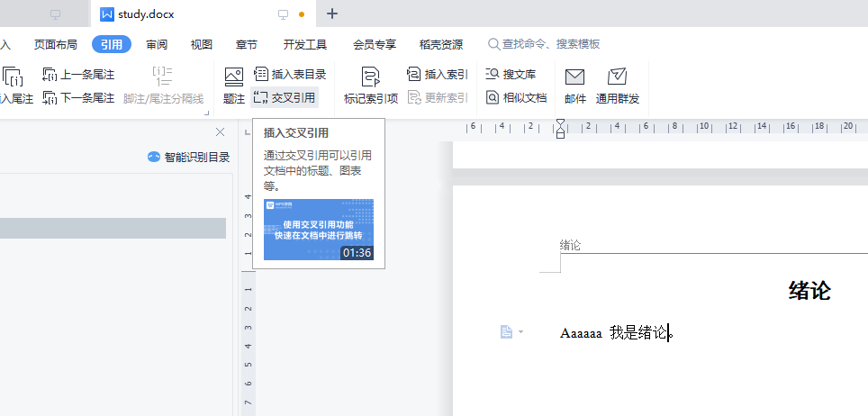Open the dropdown arrow next to paragraph icon
This screenshot has height=416, width=868.
pos(521,332)
